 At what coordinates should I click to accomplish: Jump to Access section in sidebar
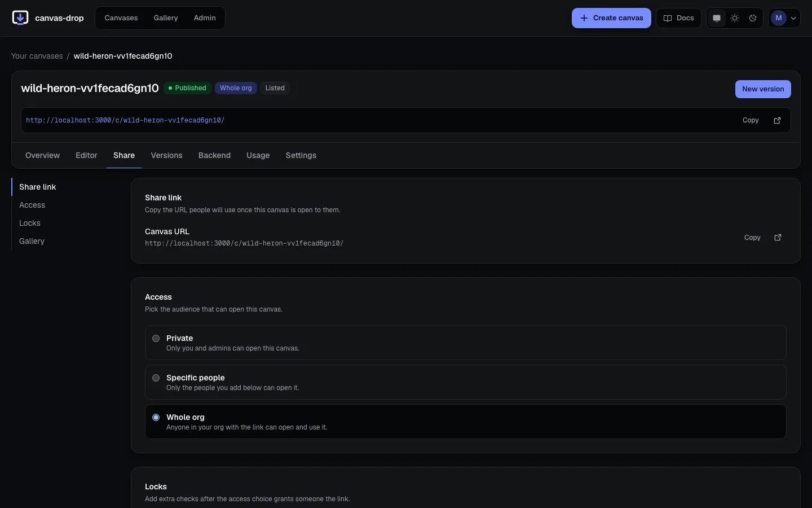click(32, 205)
